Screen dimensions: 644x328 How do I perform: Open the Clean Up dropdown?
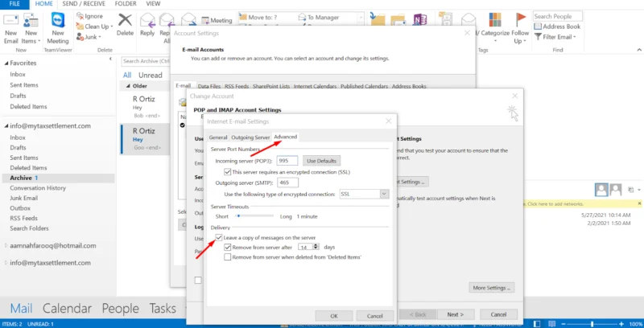[94, 27]
